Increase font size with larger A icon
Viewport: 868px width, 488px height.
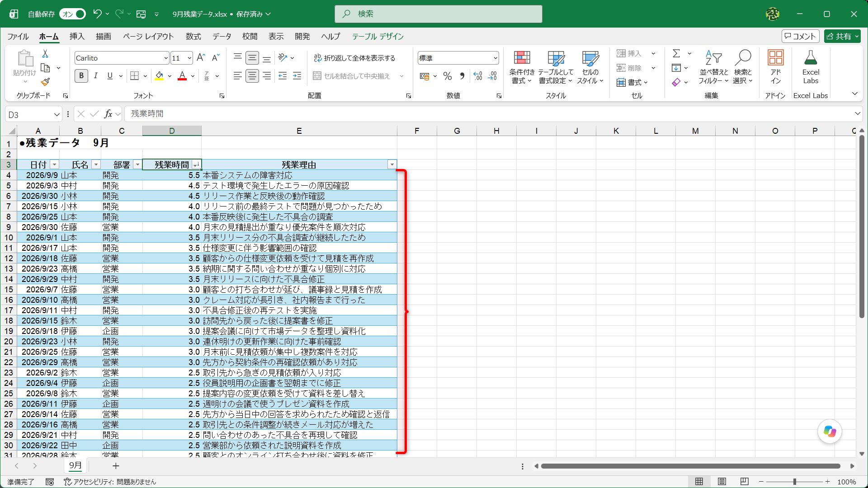coord(201,57)
